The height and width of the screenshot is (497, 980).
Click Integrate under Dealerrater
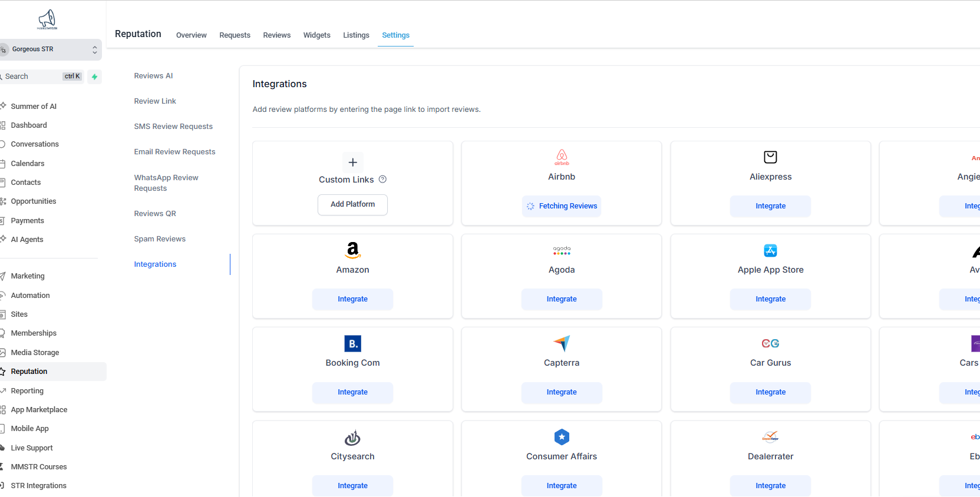point(770,486)
